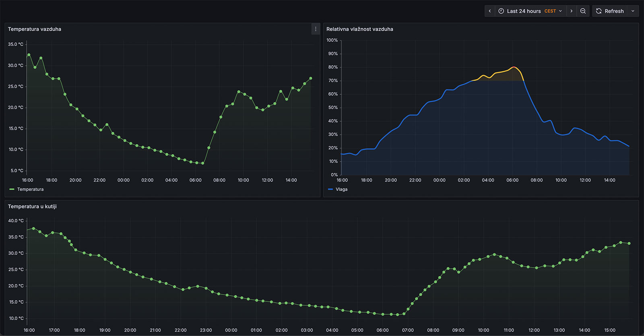Click last data point in Temperatura vazduha

point(310,78)
